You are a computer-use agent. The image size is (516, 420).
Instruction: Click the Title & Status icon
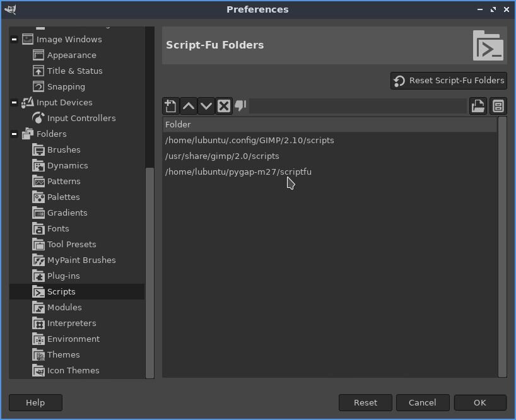(x=38, y=71)
